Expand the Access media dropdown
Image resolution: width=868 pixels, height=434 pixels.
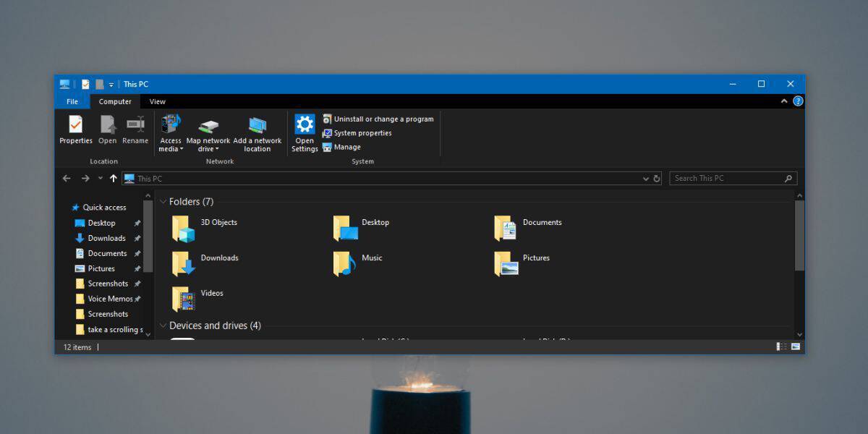(182, 150)
